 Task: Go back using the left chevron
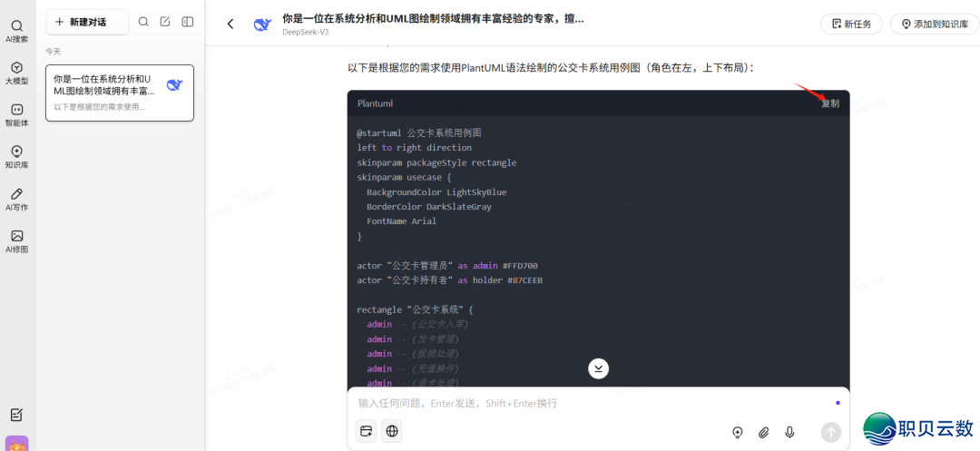[230, 24]
